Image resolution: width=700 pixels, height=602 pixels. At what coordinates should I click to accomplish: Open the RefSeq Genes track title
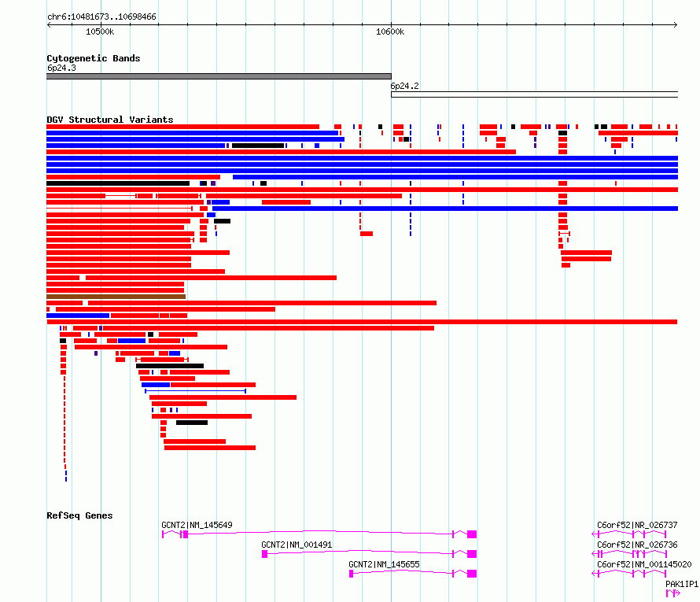(x=79, y=515)
